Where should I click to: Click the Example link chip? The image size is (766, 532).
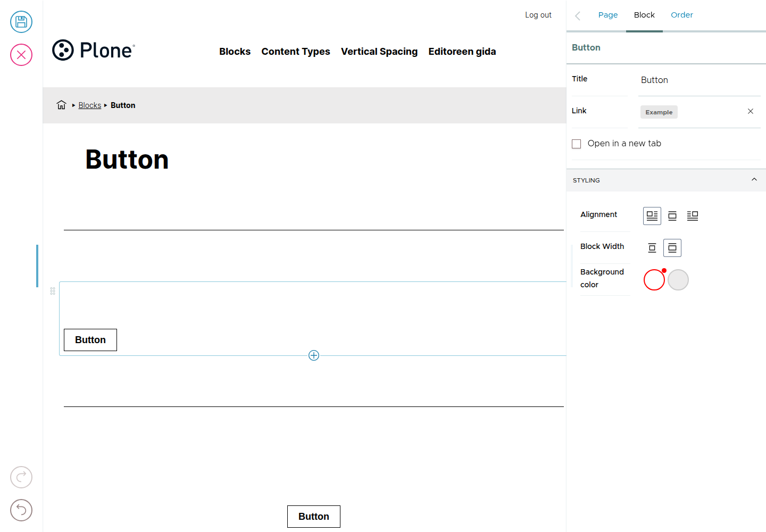(x=659, y=112)
